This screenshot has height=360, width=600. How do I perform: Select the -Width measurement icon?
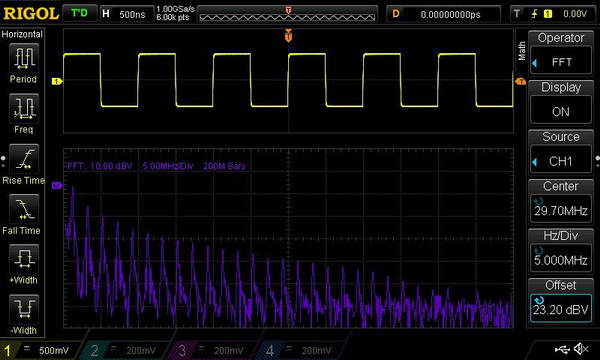pos(24,309)
